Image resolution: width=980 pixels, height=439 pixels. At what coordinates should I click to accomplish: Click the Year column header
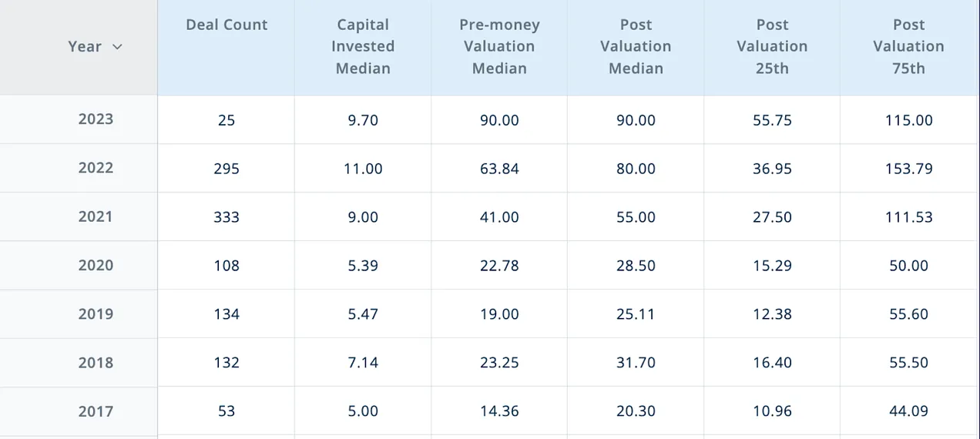coord(85,47)
